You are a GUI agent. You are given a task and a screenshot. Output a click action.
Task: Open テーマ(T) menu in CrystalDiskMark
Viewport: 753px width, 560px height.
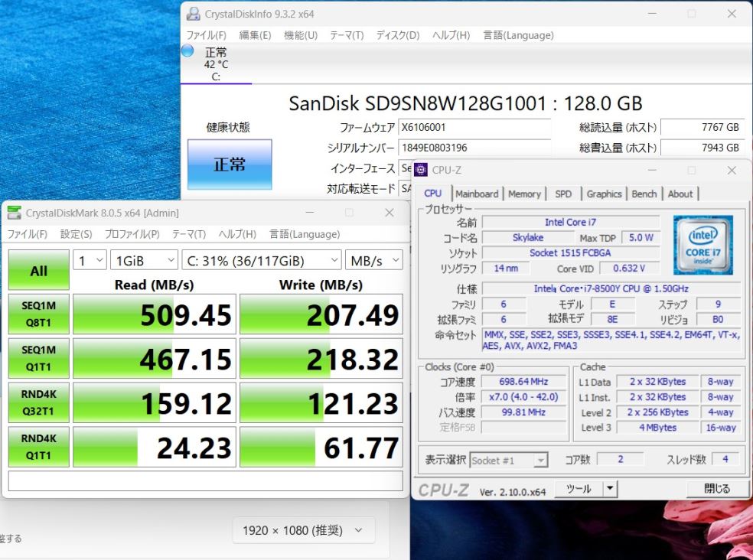coord(189,234)
